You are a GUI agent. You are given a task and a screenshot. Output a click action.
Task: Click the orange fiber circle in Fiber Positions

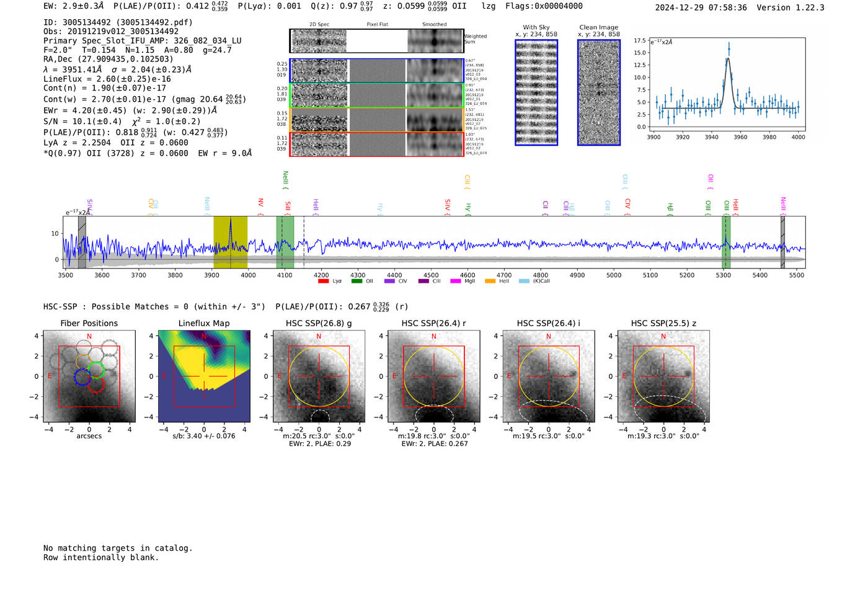84,362
